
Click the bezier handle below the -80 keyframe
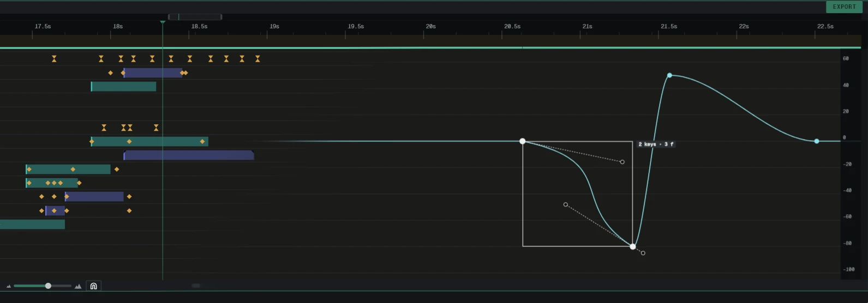point(643,253)
